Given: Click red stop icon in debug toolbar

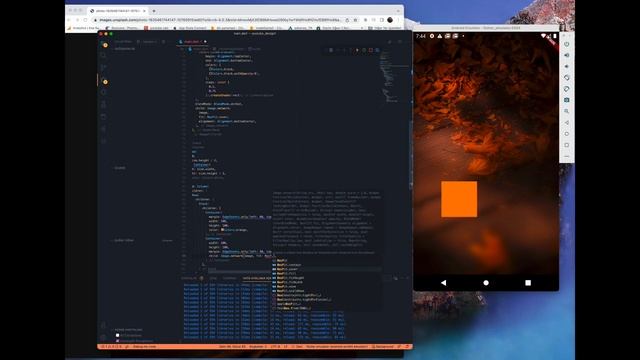Looking at the screenshot, I should click(371, 50).
